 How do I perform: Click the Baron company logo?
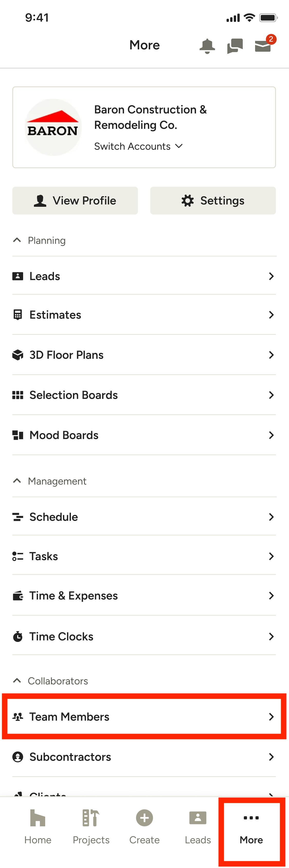pyautogui.click(x=53, y=127)
